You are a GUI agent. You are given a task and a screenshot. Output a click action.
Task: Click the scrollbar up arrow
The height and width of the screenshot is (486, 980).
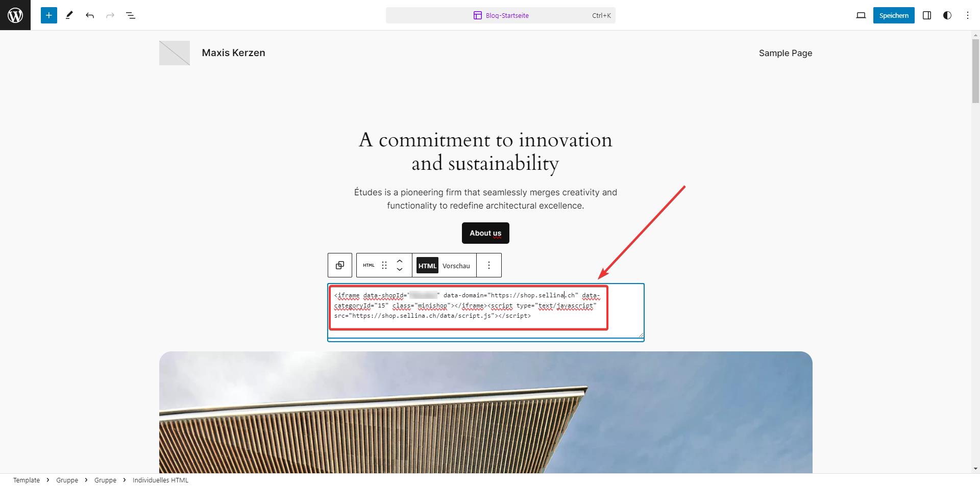click(975, 35)
